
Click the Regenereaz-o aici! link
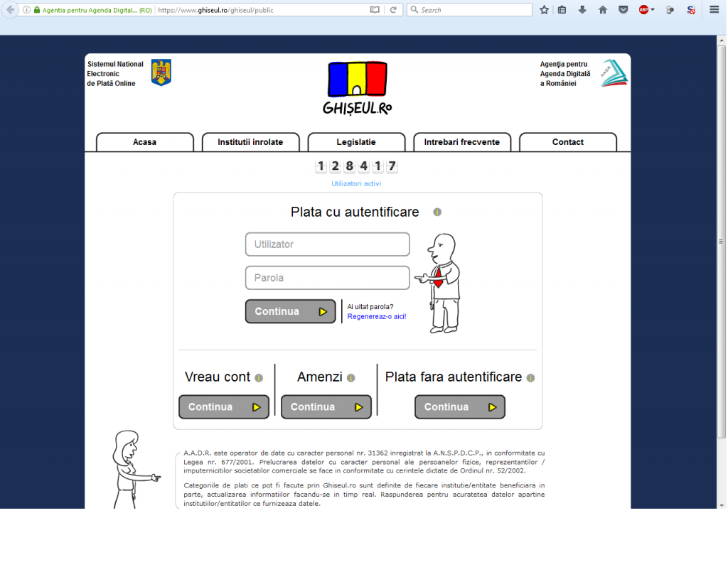(377, 316)
